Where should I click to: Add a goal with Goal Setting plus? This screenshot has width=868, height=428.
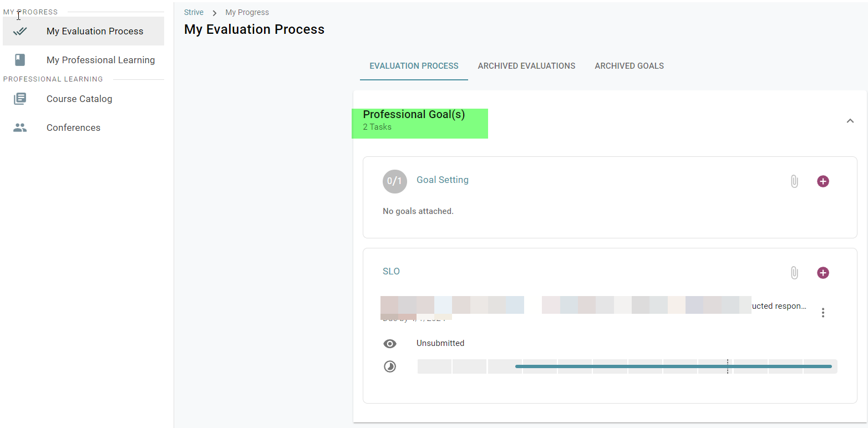pyautogui.click(x=823, y=181)
